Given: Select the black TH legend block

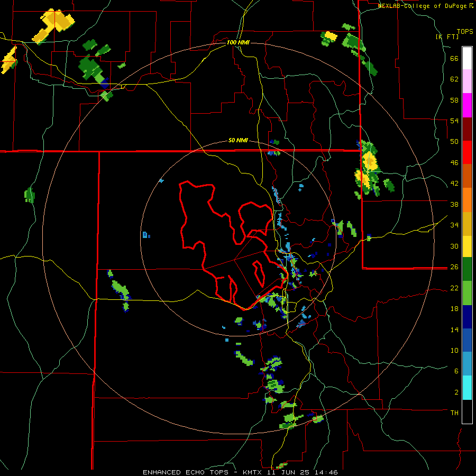Looking at the screenshot, I should pyautogui.click(x=467, y=411).
